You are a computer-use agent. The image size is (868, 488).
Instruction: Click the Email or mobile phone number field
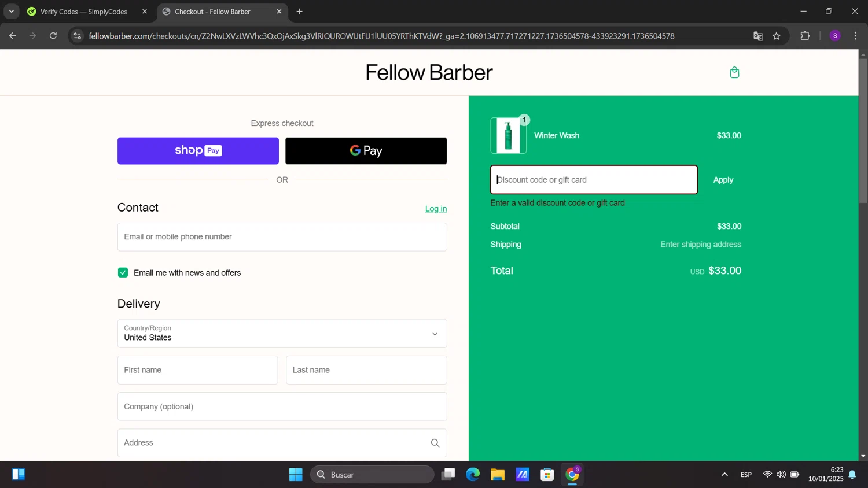click(x=282, y=237)
